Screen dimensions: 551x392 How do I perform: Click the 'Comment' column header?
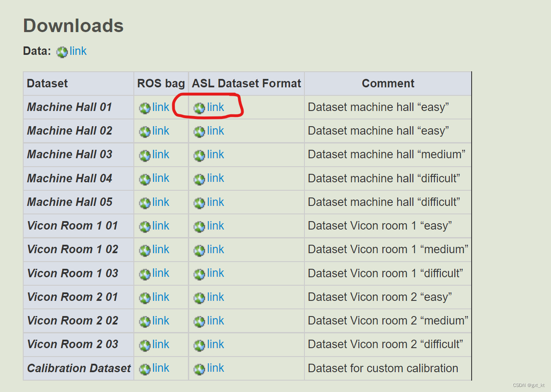tap(388, 84)
